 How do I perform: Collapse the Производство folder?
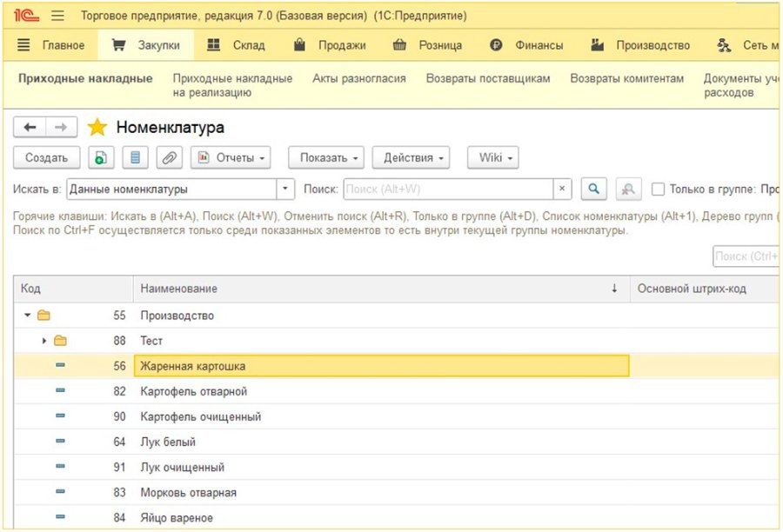tap(28, 315)
